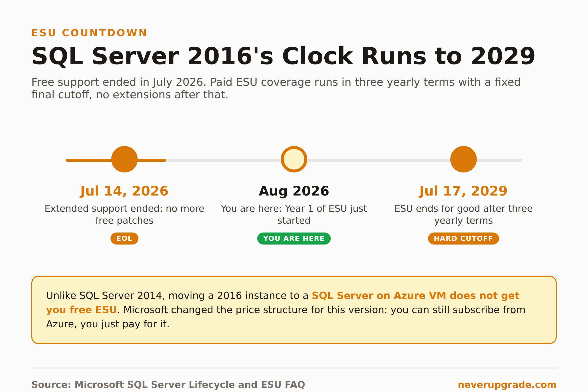Click 'Extended support ended: no more free patches'
Viewport: 588px width, 392px height.
coord(124,215)
